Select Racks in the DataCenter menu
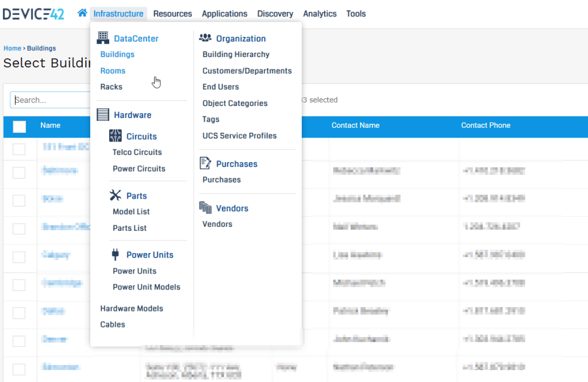Image resolution: width=588 pixels, height=382 pixels. (112, 87)
